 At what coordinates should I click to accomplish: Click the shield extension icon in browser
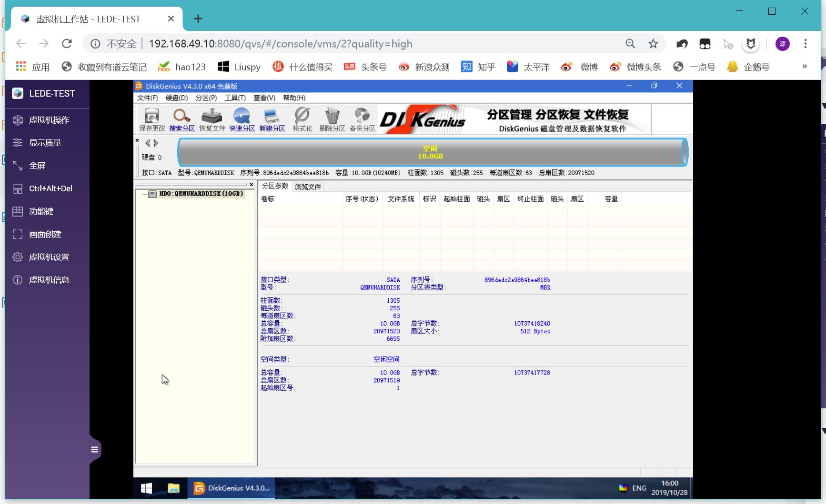click(x=751, y=44)
